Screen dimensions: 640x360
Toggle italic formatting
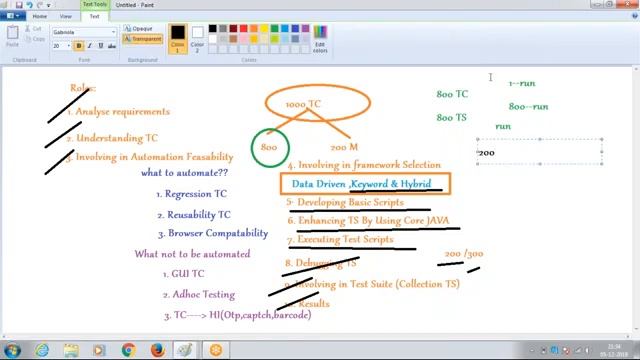89,46
